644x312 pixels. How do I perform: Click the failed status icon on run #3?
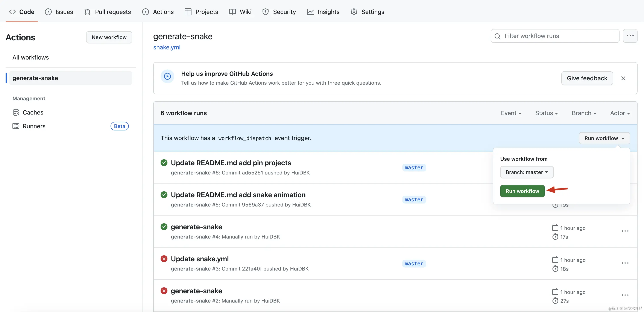pyautogui.click(x=164, y=259)
